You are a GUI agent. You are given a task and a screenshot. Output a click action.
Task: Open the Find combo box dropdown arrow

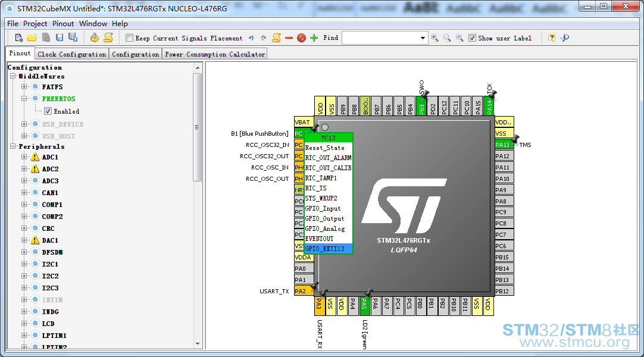(423, 38)
